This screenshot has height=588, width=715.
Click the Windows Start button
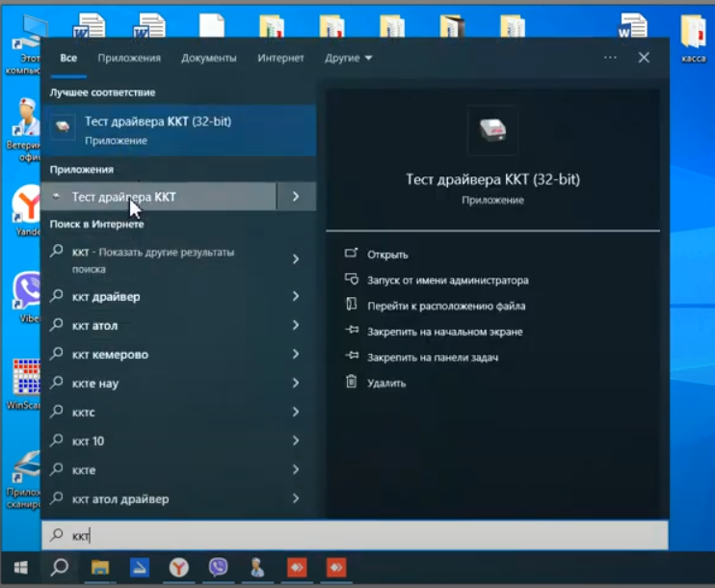point(20,568)
